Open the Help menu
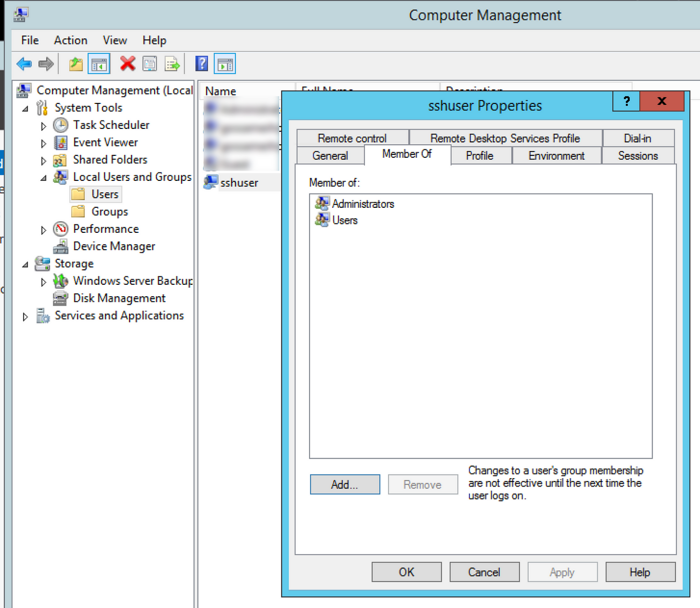This screenshot has width=700, height=608. [x=154, y=40]
